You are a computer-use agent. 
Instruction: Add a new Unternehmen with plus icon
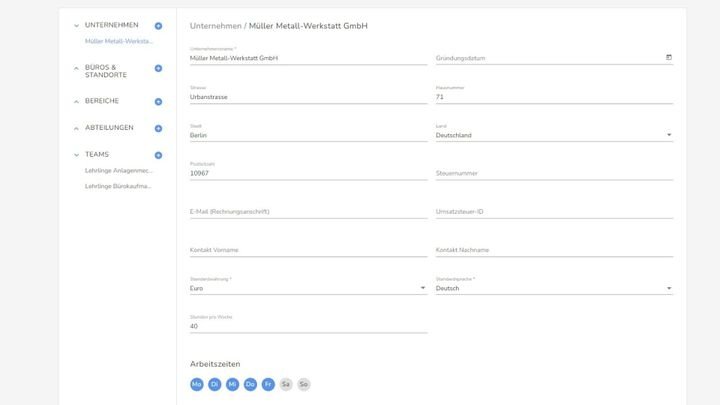point(158,26)
